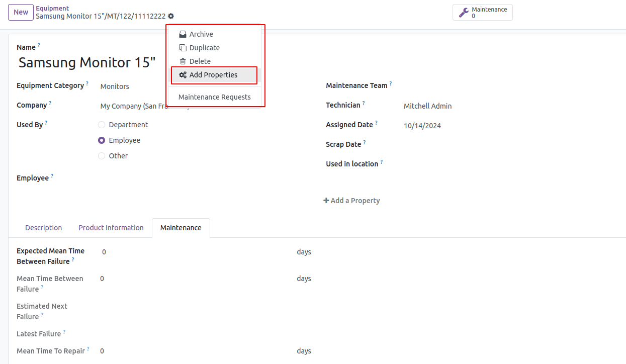Click the Add Properties cogs icon

183,75
